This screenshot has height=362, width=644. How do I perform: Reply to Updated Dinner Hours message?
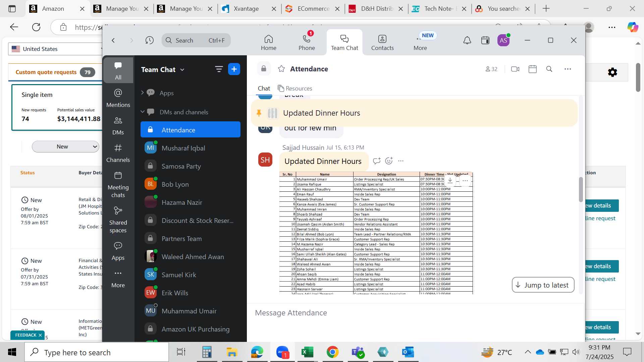[x=377, y=161]
